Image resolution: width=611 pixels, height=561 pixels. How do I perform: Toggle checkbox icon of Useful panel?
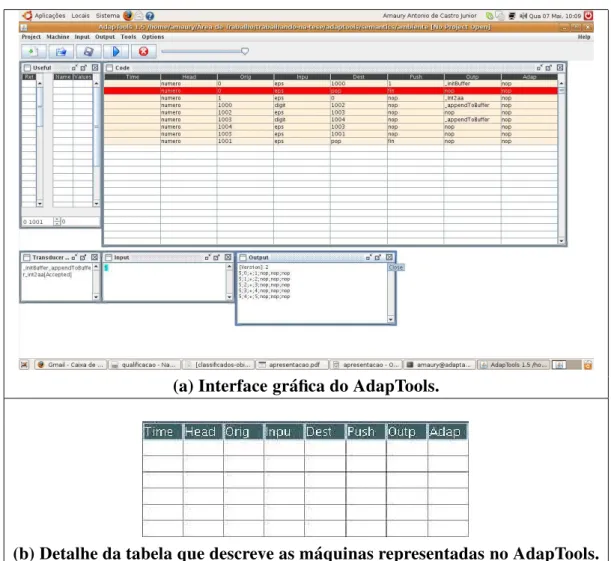point(27,67)
